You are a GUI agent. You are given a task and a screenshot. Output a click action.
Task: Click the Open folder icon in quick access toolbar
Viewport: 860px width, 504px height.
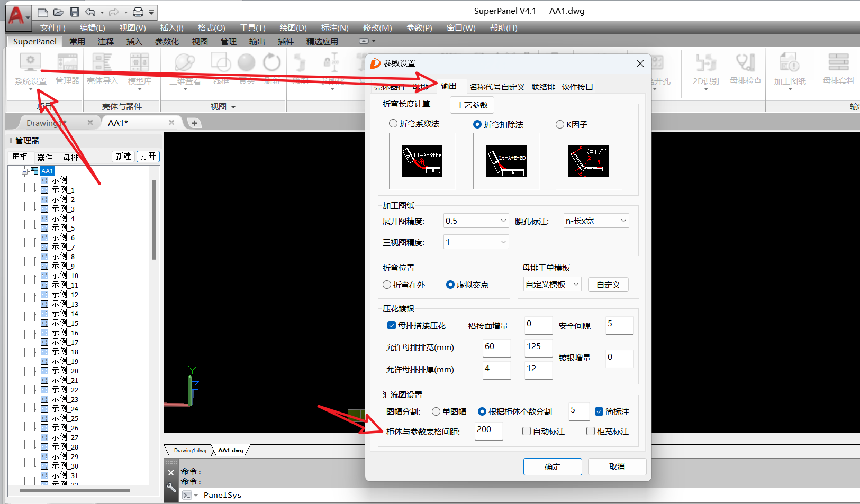tap(59, 12)
